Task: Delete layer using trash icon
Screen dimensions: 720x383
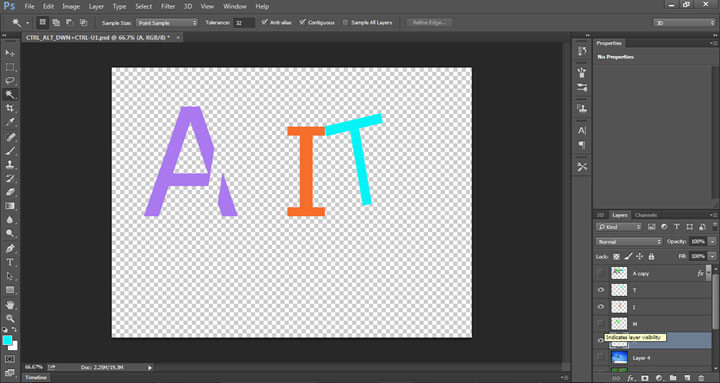Action: click(x=701, y=378)
